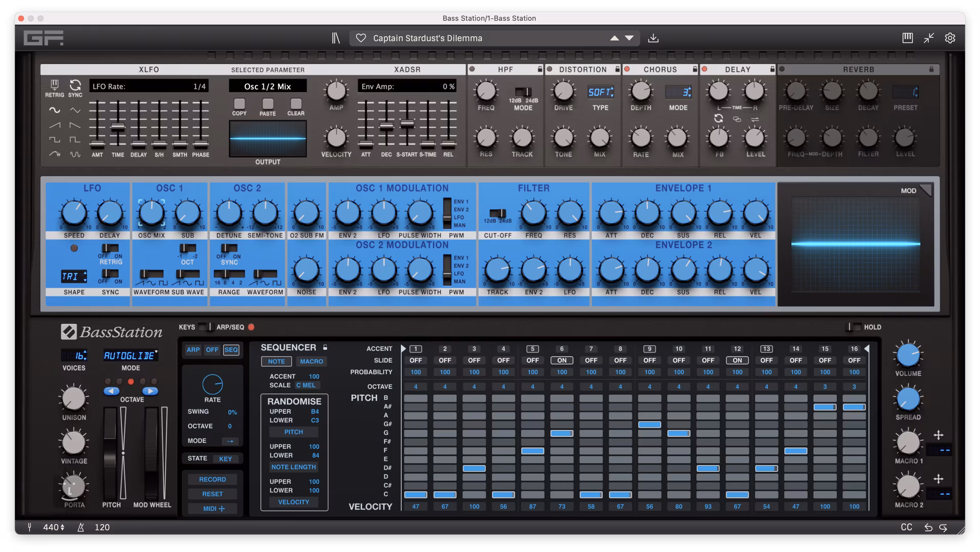
Task: Select the MACRO sequencer tab
Action: (311, 361)
